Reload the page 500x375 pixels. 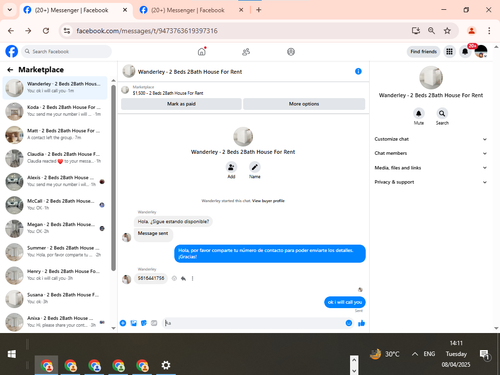tap(46, 31)
